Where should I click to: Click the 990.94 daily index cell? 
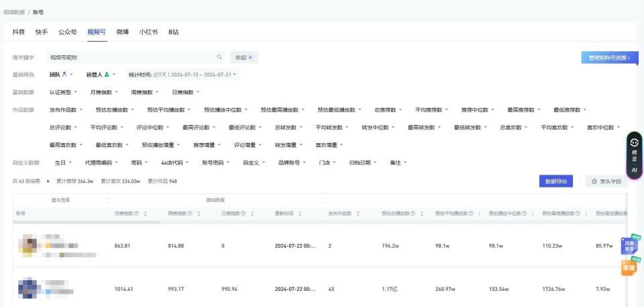(x=229, y=289)
